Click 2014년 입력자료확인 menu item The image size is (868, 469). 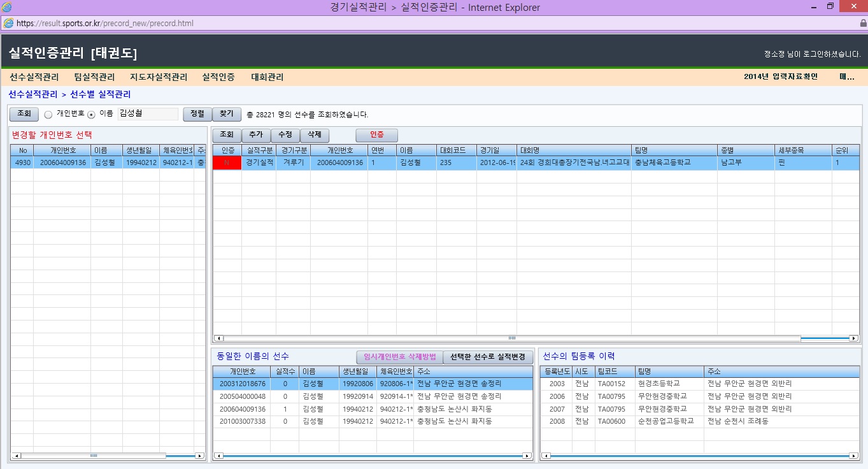click(781, 76)
